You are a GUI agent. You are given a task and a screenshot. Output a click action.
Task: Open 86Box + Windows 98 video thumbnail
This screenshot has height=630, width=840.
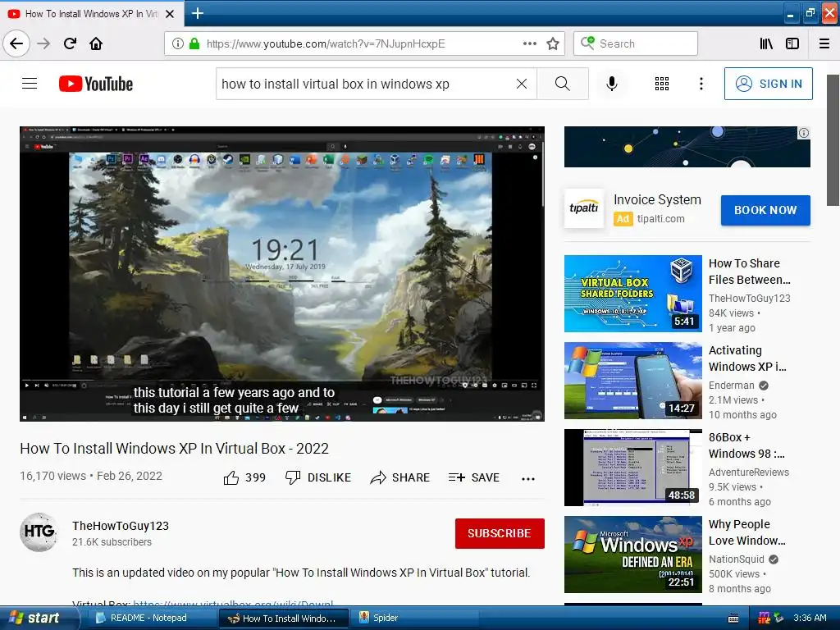[x=632, y=468]
